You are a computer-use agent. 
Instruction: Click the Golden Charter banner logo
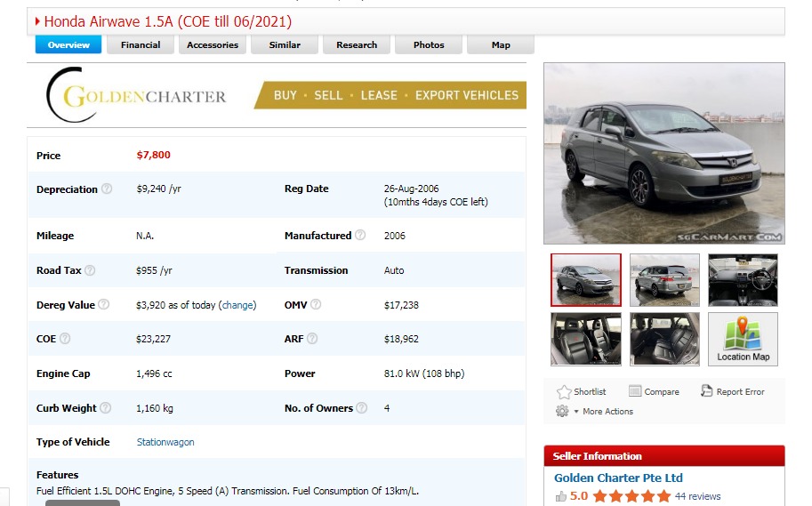coord(138,96)
